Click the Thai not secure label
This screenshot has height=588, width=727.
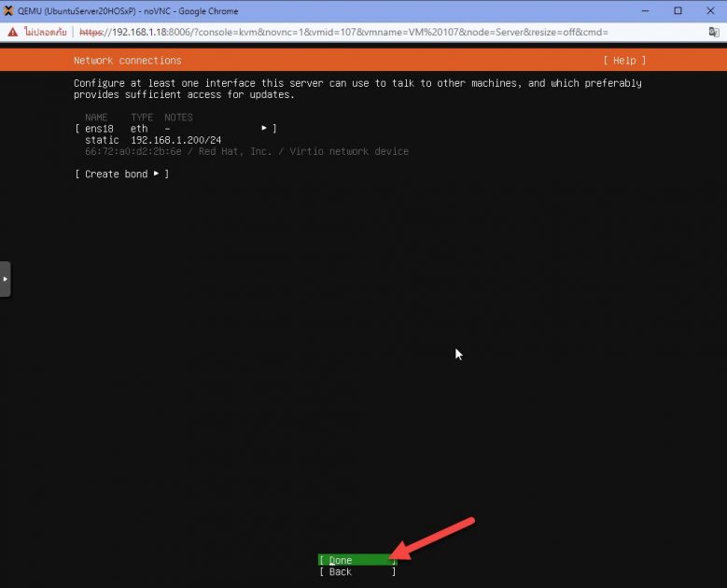[46, 32]
